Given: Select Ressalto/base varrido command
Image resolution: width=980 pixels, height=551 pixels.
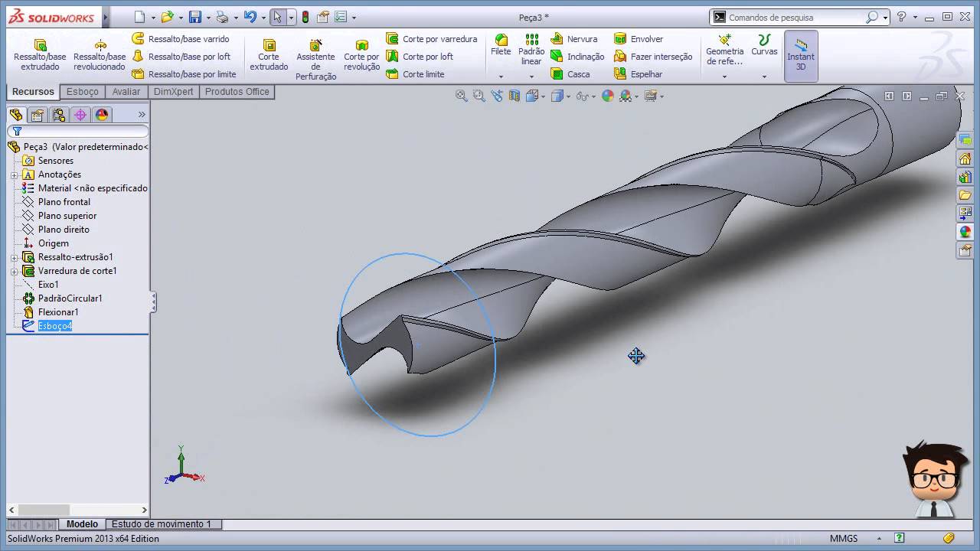Looking at the screenshot, I should (x=181, y=39).
